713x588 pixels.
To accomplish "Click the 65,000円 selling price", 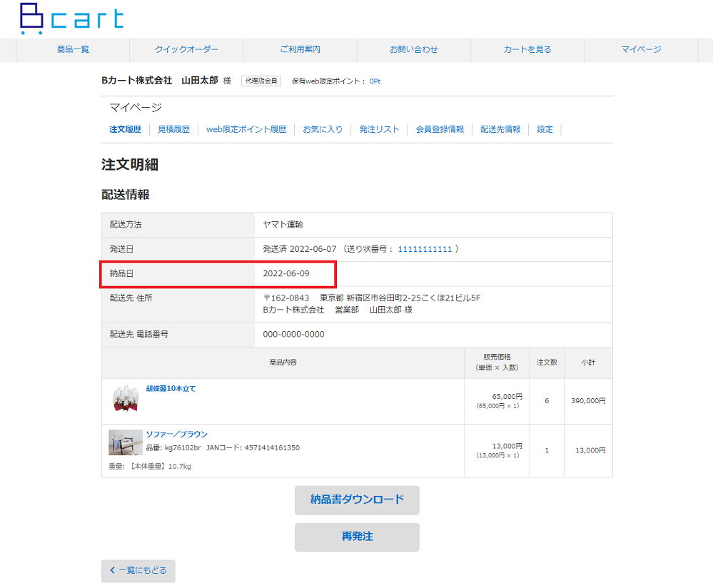I will pos(507,397).
